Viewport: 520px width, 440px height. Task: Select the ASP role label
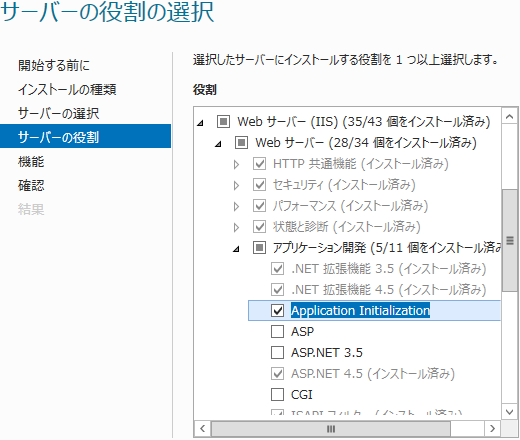pyautogui.click(x=302, y=332)
